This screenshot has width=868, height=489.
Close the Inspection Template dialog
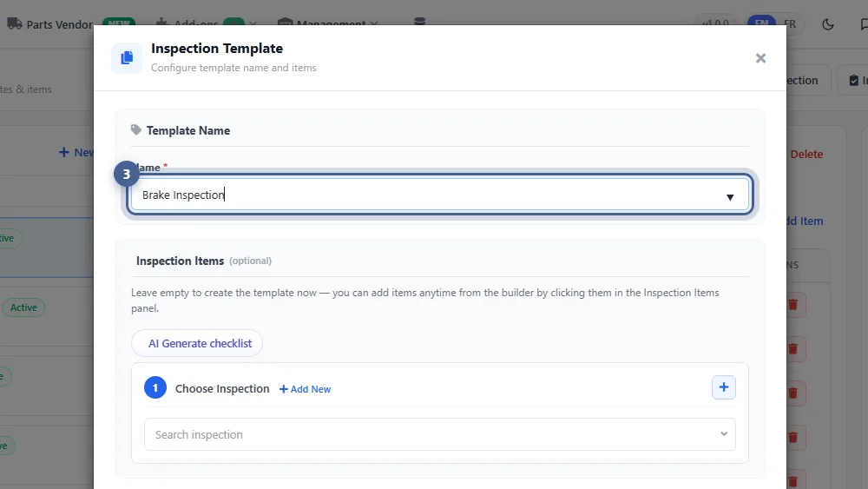760,58
